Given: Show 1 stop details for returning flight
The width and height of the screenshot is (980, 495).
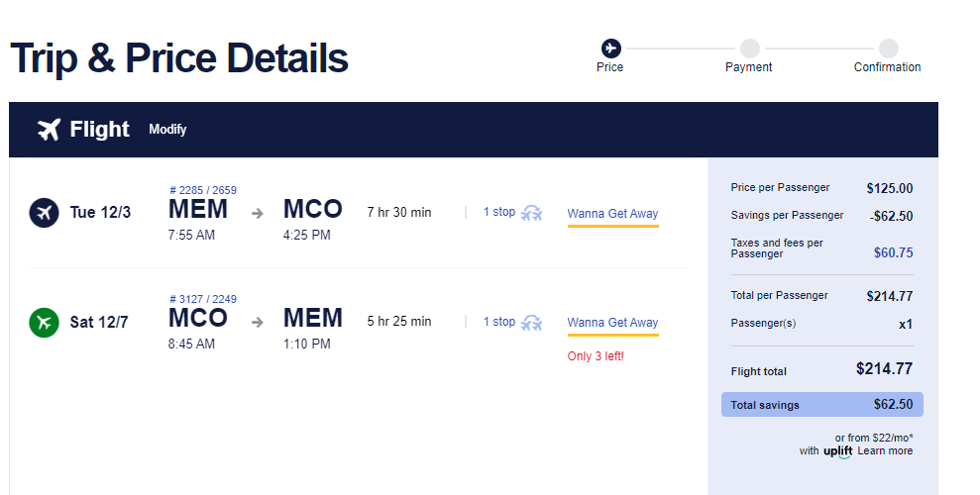Looking at the screenshot, I should pyautogui.click(x=499, y=322).
